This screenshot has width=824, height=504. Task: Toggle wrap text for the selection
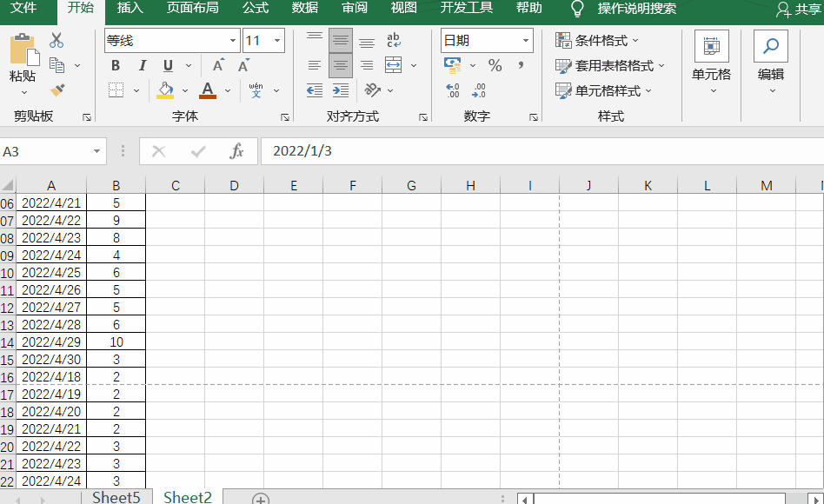[393, 40]
